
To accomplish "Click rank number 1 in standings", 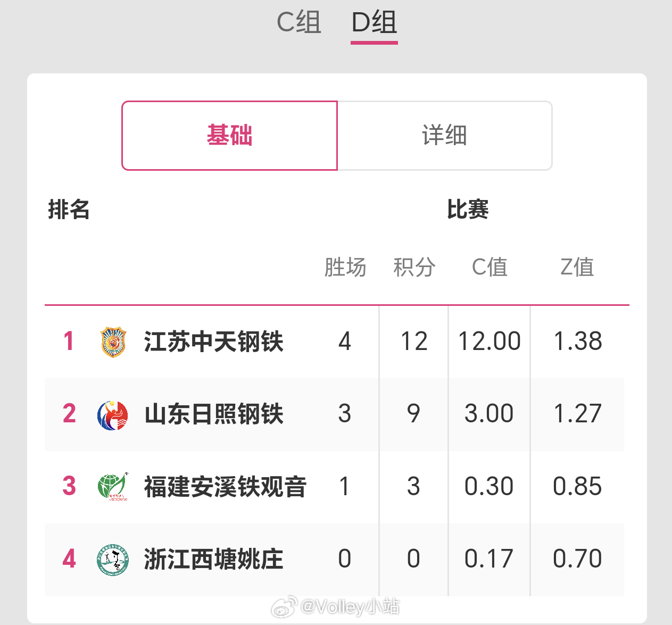I will coord(69,342).
